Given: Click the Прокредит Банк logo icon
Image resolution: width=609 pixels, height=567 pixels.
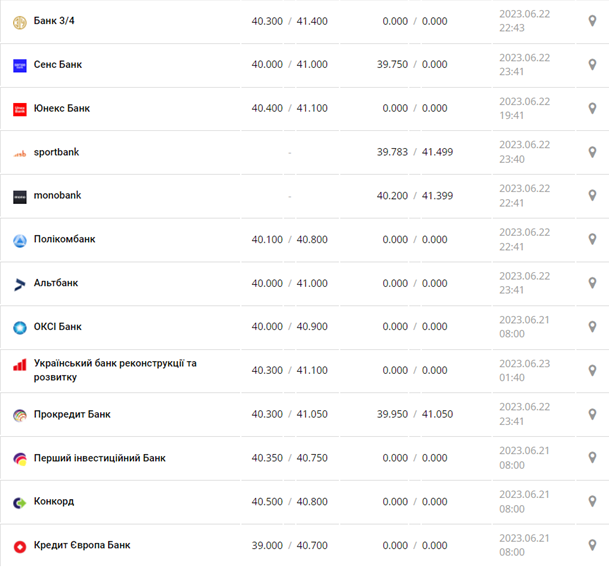Looking at the screenshot, I should (x=20, y=415).
